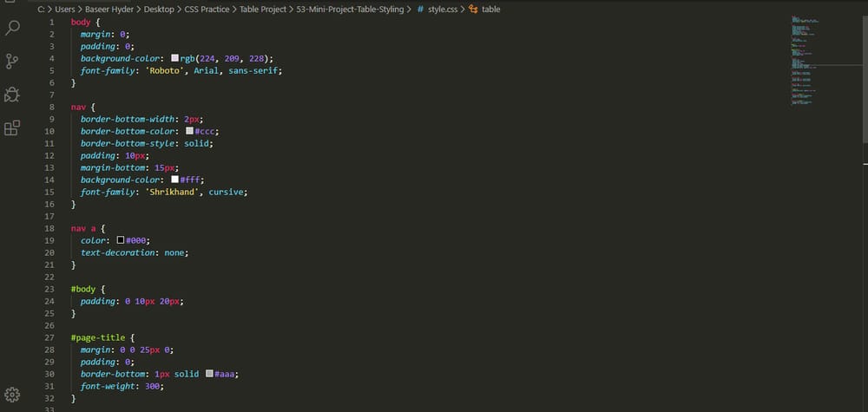Click 'border-bottom-style' property text
Viewport: 868px width, 412px height.
tap(128, 143)
